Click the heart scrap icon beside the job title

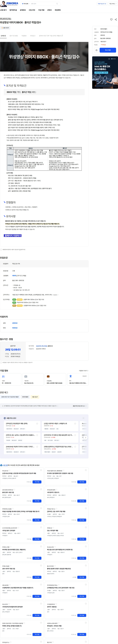[111, 20]
